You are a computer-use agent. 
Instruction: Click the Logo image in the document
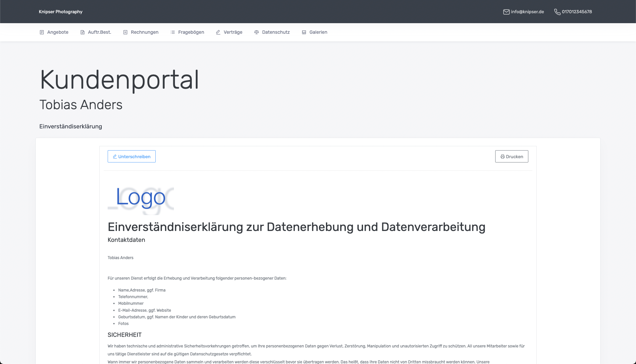(141, 199)
